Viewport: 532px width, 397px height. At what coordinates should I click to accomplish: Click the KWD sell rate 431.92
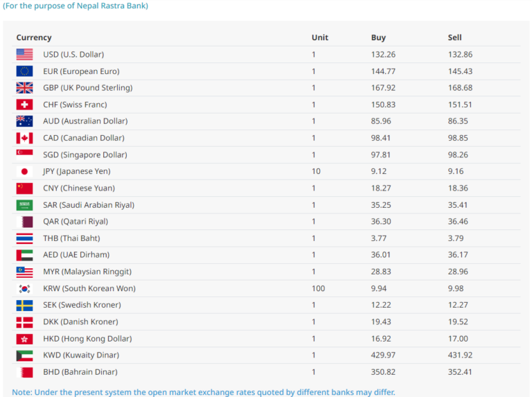click(460, 355)
